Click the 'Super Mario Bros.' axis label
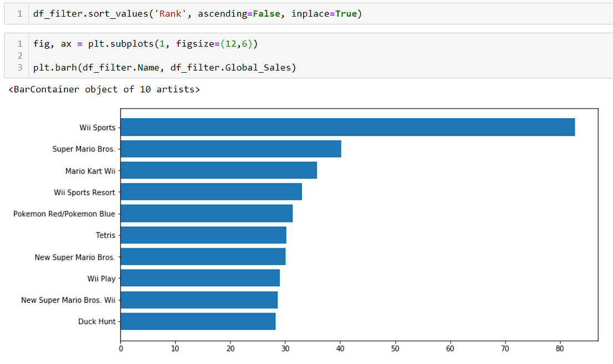The height and width of the screenshot is (364, 613). pyautogui.click(x=84, y=149)
